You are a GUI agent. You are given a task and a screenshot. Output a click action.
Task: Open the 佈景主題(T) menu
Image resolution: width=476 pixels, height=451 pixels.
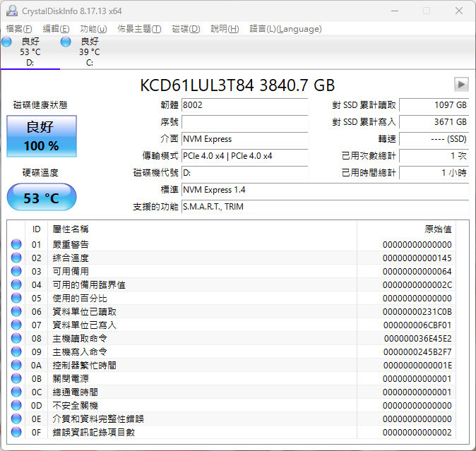[139, 29]
